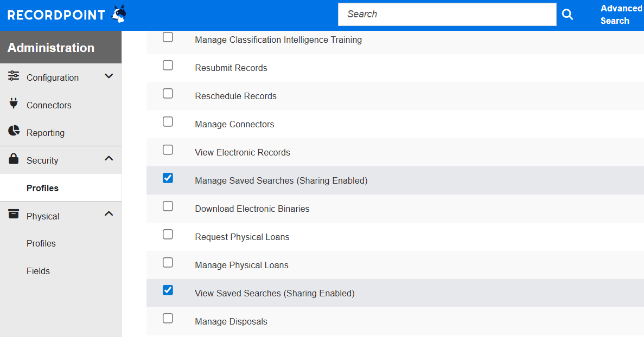Screen dimensions: 644x337
Task: Focus the Search input field
Action: pos(447,15)
